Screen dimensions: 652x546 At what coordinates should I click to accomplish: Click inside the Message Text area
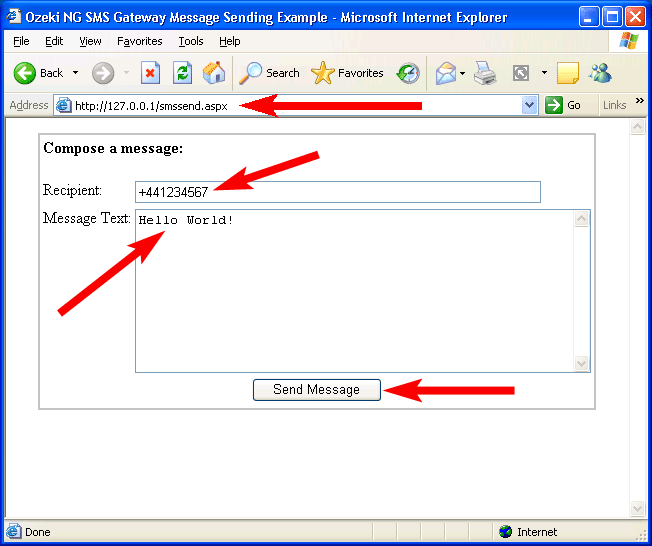(x=354, y=291)
